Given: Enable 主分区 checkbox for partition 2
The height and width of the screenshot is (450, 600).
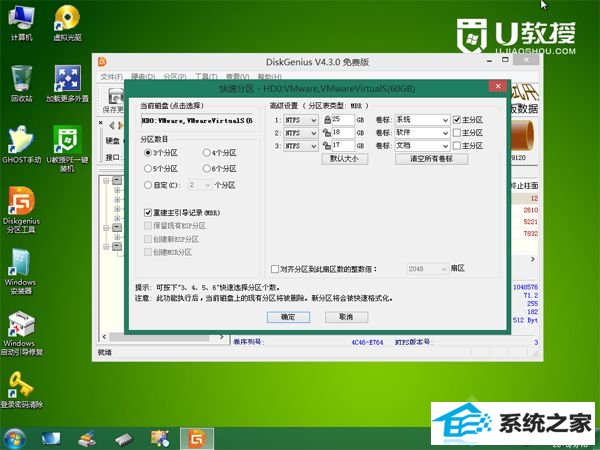Looking at the screenshot, I should 457,133.
